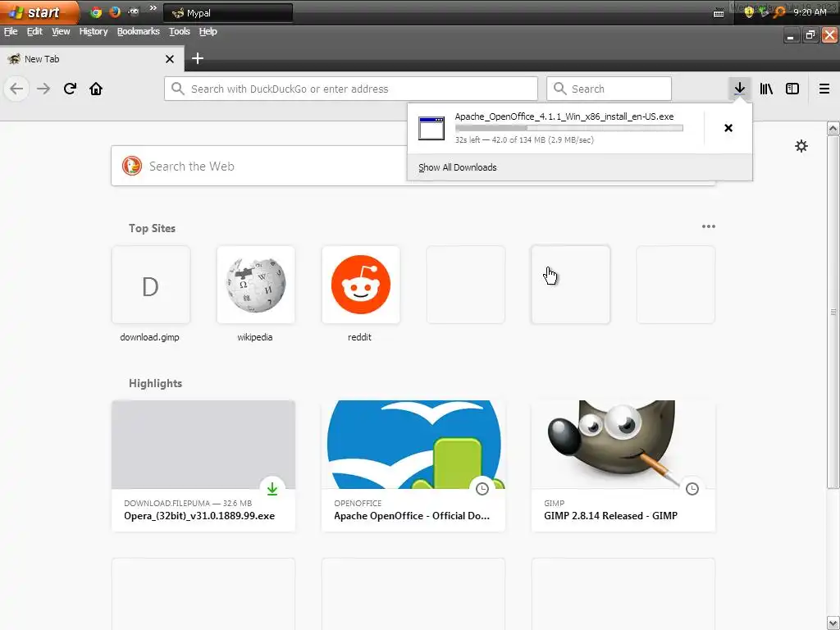840x630 pixels.
Task: Open the Edit menu
Action: tap(34, 32)
